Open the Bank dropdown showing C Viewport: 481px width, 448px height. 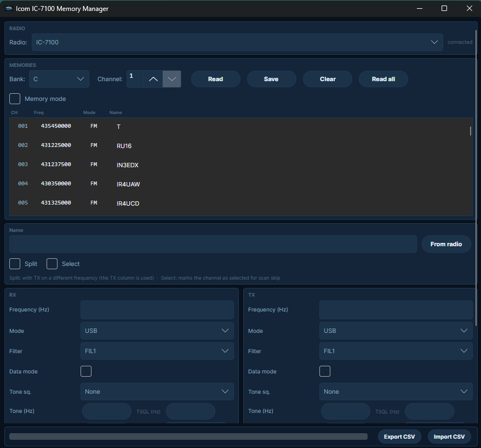tap(59, 79)
